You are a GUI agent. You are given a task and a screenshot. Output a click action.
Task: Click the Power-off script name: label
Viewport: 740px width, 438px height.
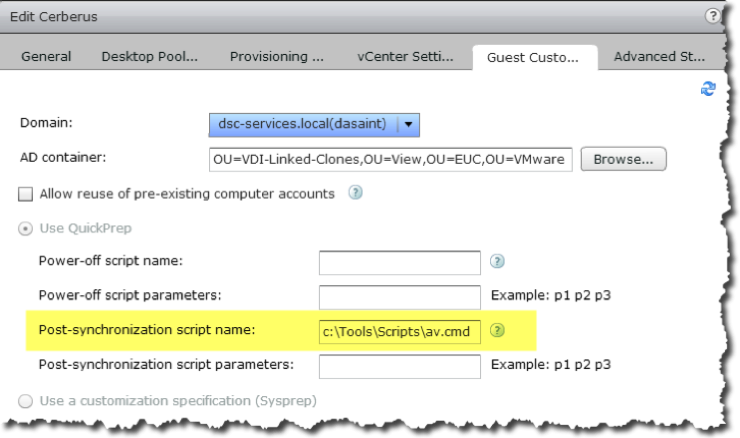[x=110, y=261]
